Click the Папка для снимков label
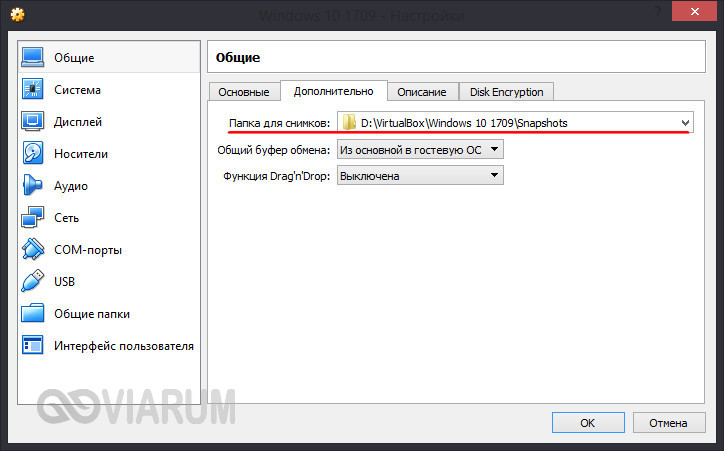 pyautogui.click(x=279, y=123)
